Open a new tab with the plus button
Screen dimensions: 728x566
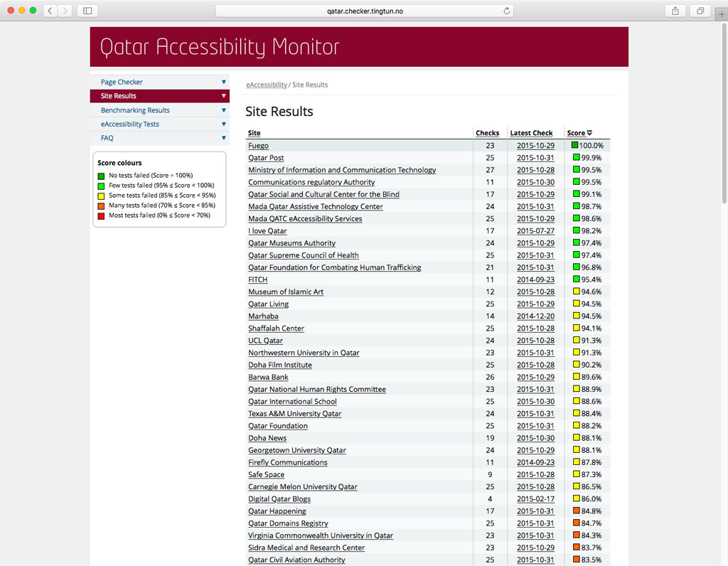coord(722,14)
